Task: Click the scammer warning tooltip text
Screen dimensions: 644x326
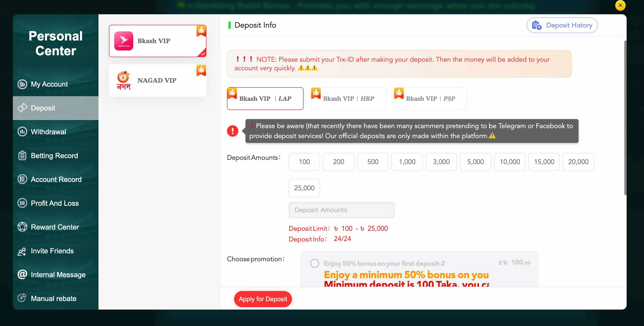Action: (x=412, y=131)
